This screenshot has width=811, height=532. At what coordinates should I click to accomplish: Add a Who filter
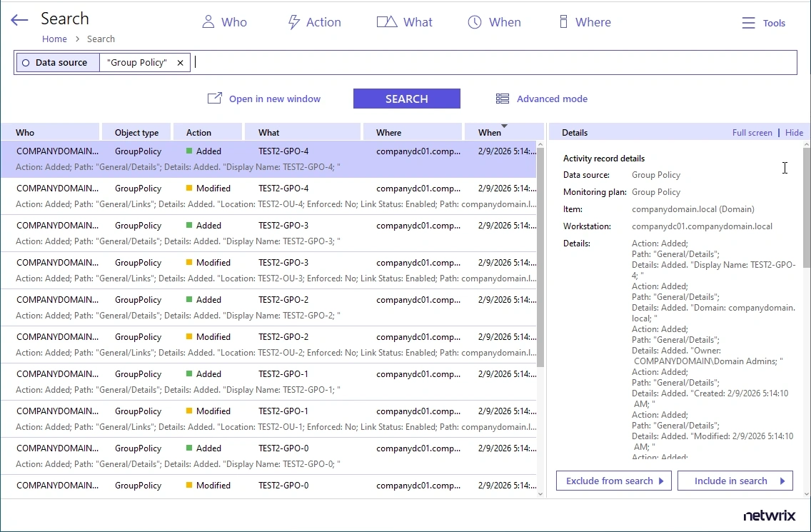point(224,22)
